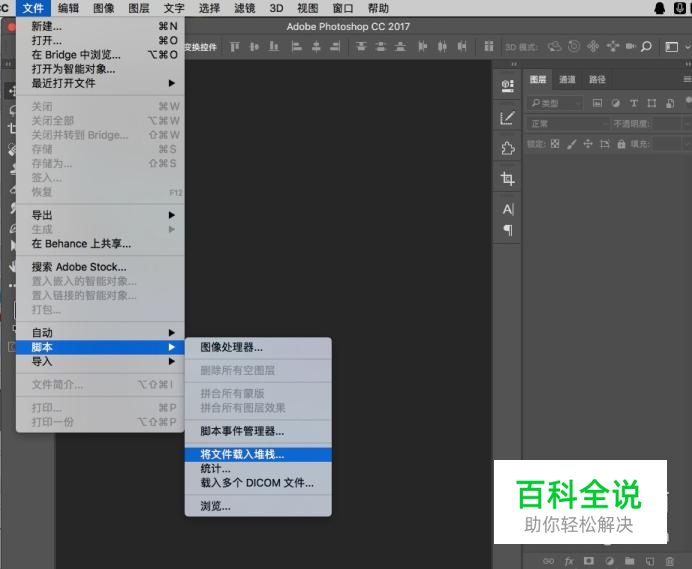Open the 帮助 menu in the menu bar
Viewport: 692px width, 569px height.
(x=378, y=8)
